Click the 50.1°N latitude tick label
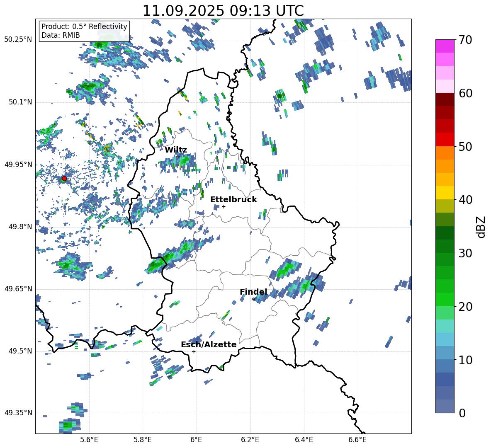491x448 pixels. pyautogui.click(x=20, y=102)
